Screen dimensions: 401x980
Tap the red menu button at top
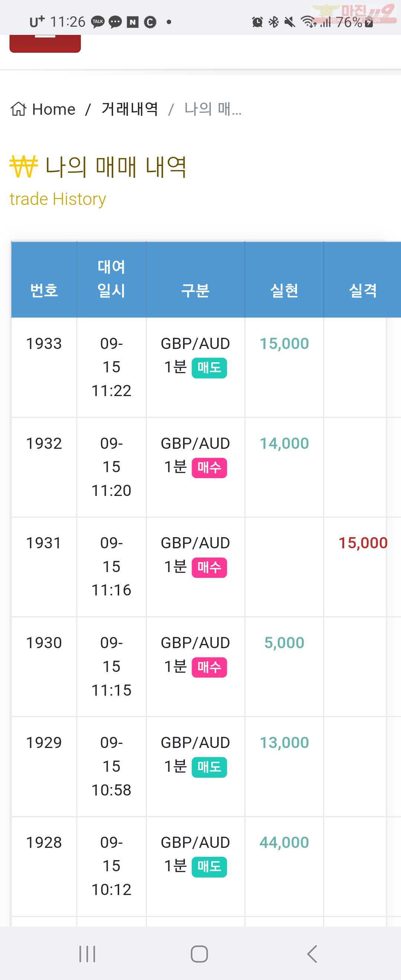45,43
